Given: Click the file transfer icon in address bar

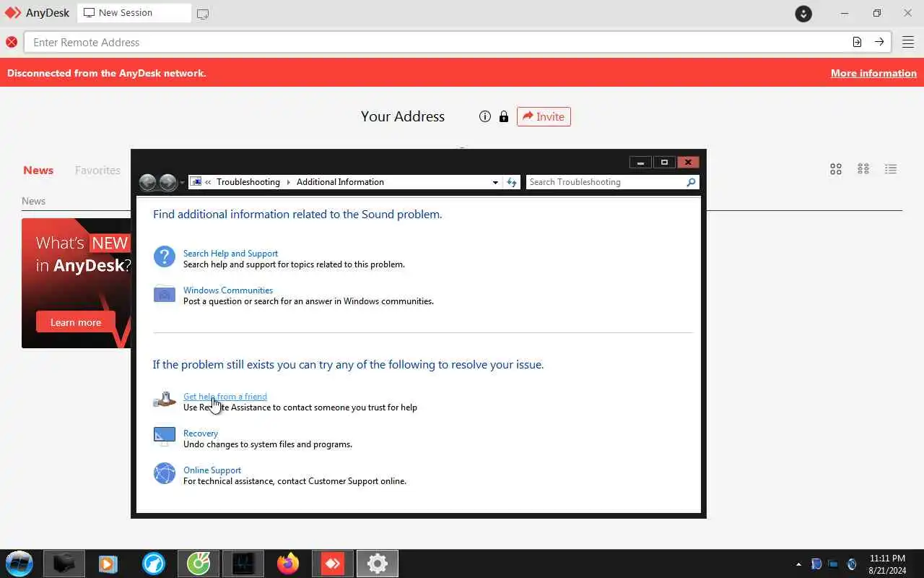Looking at the screenshot, I should (x=857, y=42).
